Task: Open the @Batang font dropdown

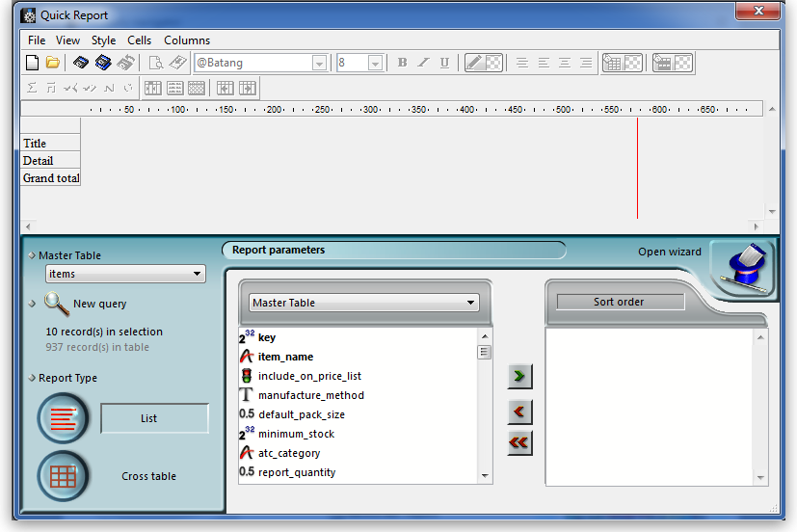Action: tap(319, 64)
